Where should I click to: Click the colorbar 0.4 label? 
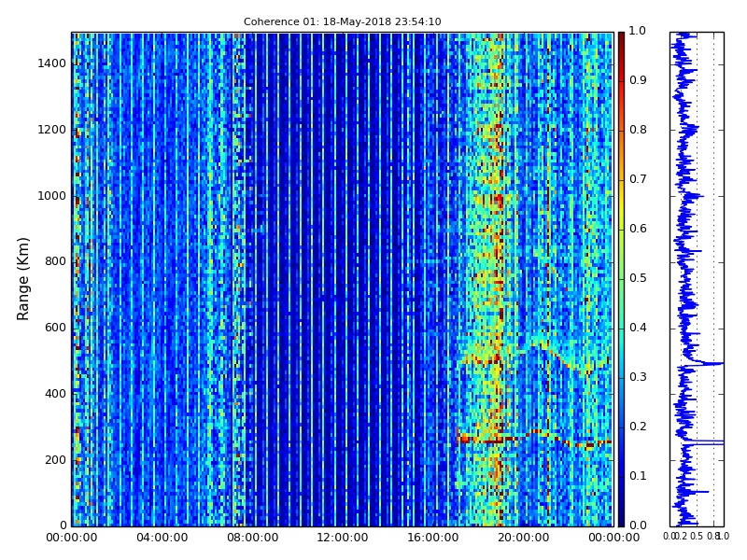coord(638,328)
